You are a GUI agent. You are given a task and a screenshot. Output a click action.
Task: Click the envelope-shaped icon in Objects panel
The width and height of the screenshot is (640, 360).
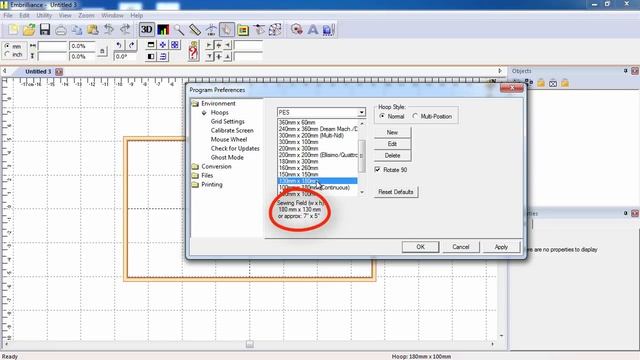[x=553, y=83]
